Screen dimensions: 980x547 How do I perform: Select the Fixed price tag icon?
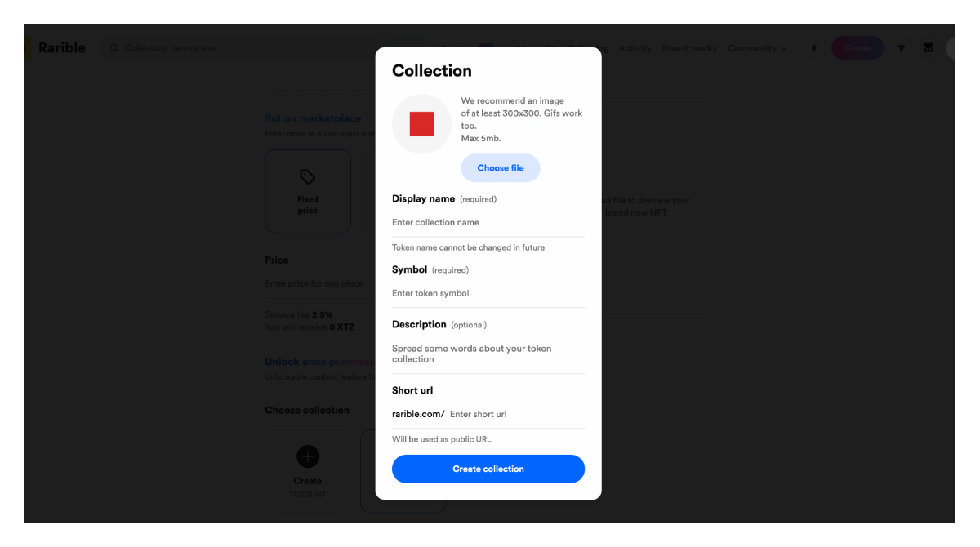coord(308,177)
